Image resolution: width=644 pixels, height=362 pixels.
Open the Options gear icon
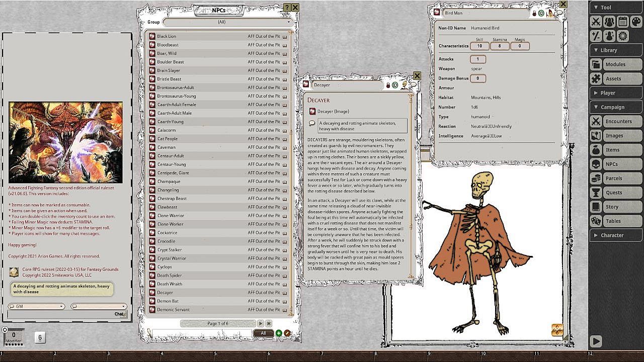622,36
